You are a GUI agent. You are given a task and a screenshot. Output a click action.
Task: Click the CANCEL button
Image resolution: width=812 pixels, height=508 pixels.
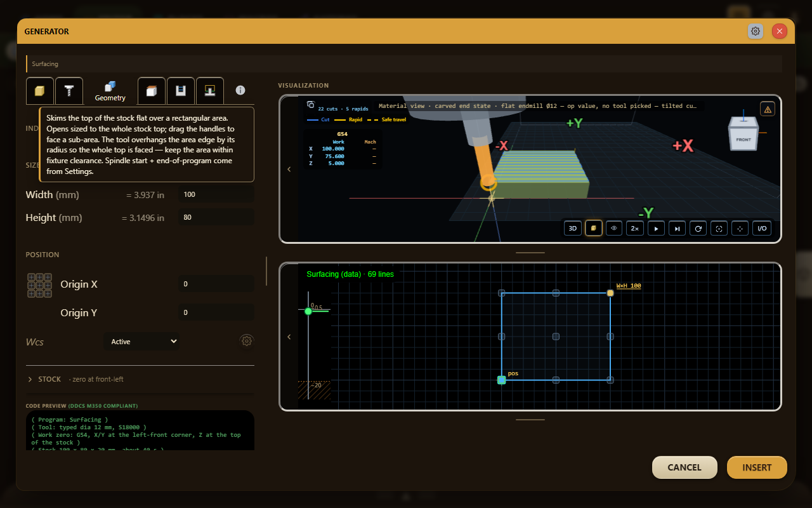pyautogui.click(x=684, y=467)
